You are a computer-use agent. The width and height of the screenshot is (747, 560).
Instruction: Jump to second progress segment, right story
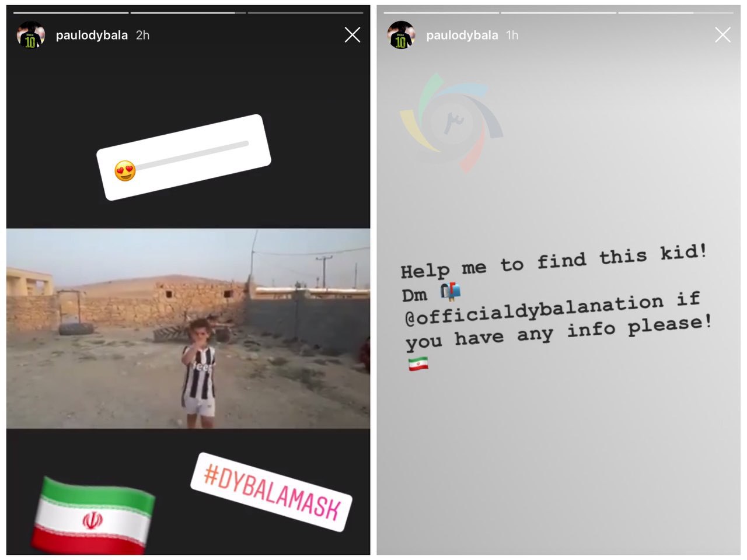coord(558,12)
